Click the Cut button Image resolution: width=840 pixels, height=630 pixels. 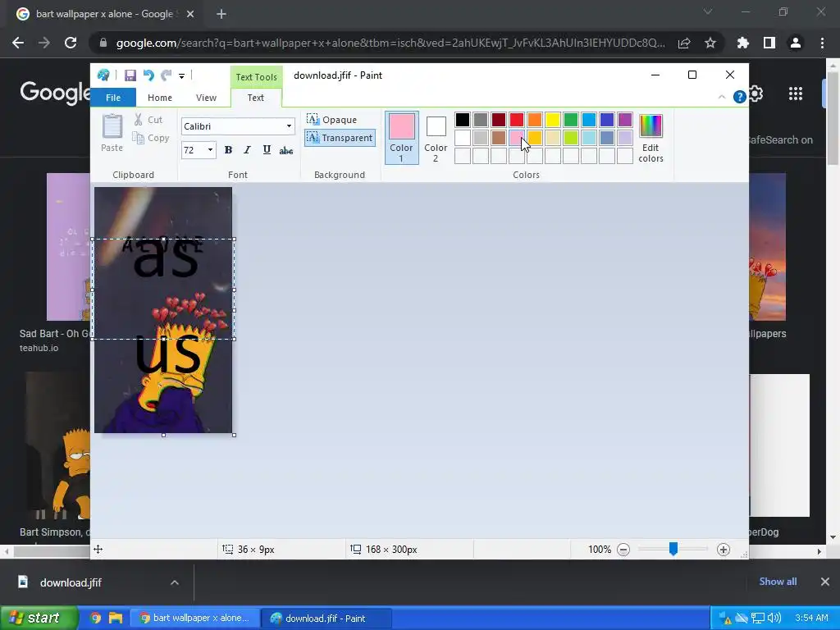148,120
